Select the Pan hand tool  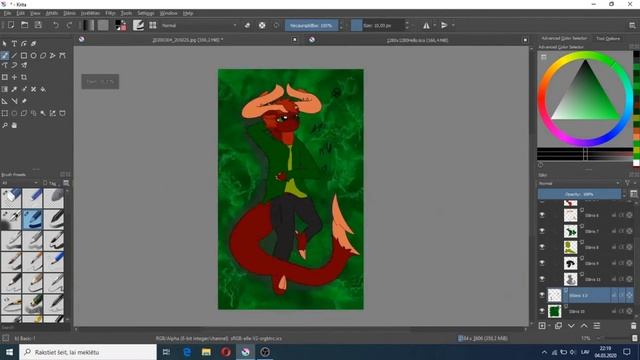click(14, 125)
